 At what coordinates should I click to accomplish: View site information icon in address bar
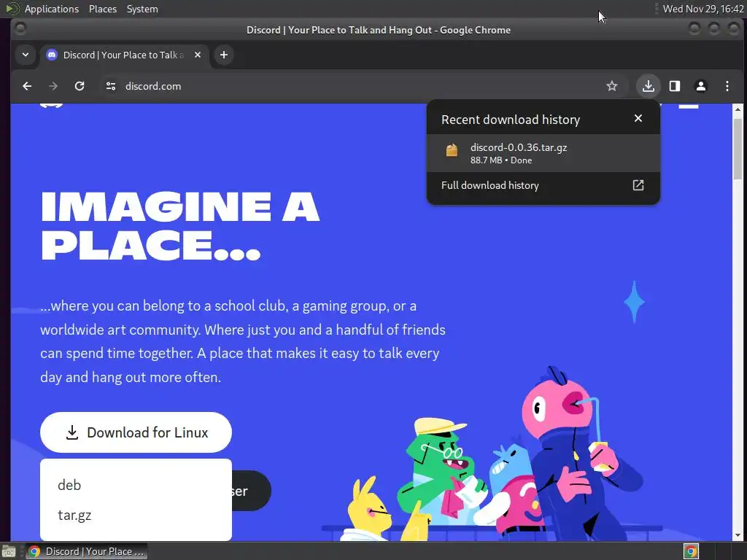coord(111,86)
